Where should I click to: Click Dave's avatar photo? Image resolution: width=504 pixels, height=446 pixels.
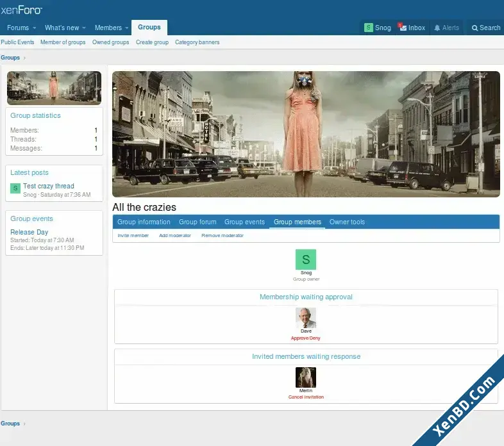(306, 318)
